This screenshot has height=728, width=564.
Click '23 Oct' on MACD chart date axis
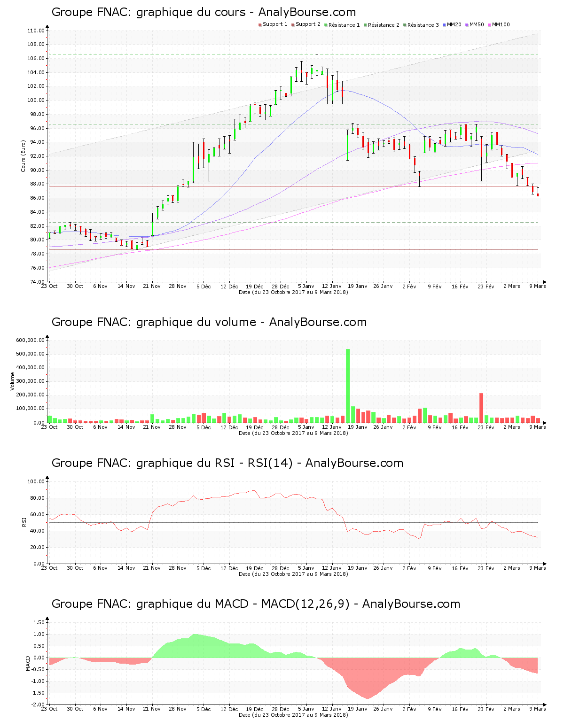tap(49, 709)
